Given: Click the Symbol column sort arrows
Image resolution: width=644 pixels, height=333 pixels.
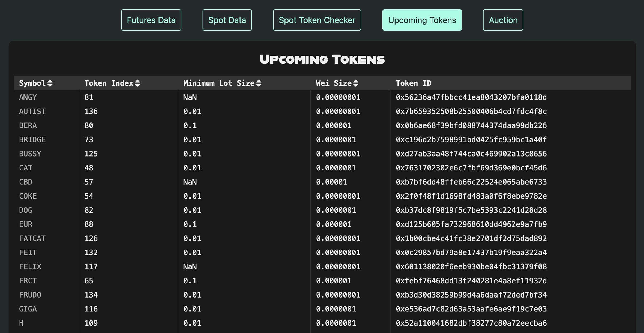Looking at the screenshot, I should pyautogui.click(x=50, y=83).
